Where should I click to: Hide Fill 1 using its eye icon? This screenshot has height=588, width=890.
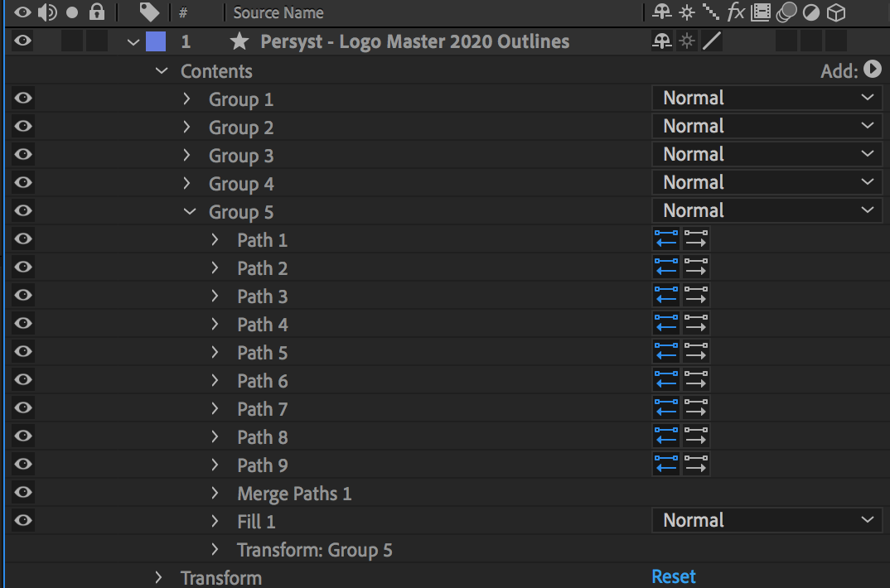tap(22, 520)
